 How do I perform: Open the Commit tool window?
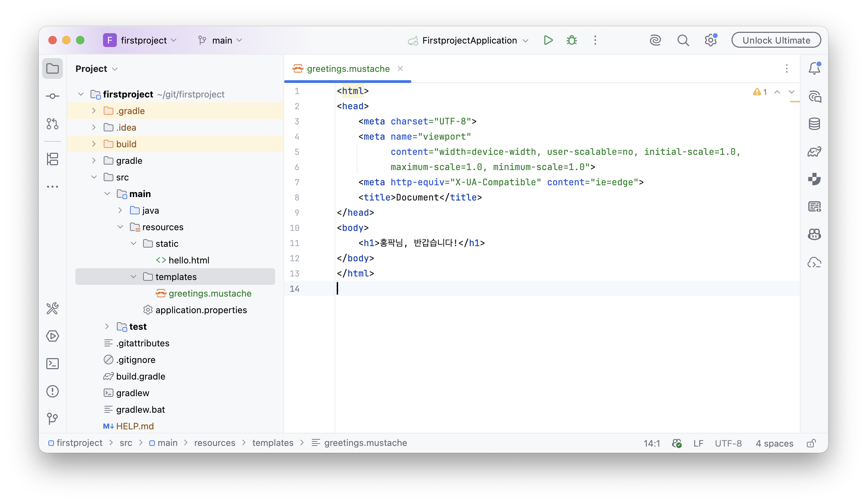point(53,96)
